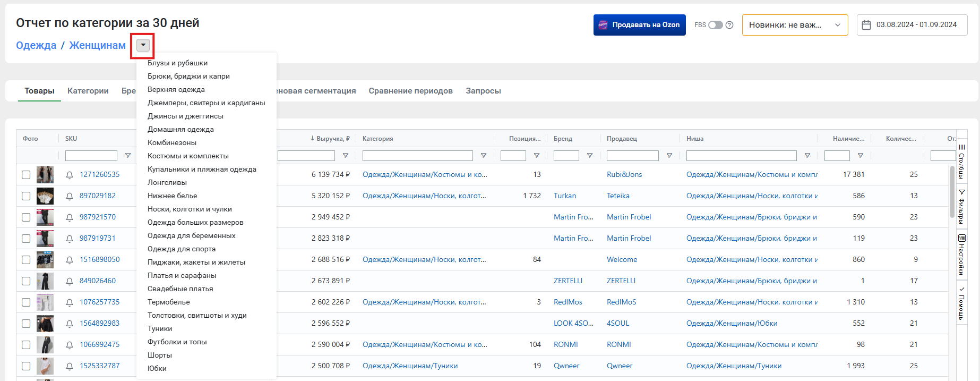Check the row checkbox for SKU 987919731

point(26,239)
